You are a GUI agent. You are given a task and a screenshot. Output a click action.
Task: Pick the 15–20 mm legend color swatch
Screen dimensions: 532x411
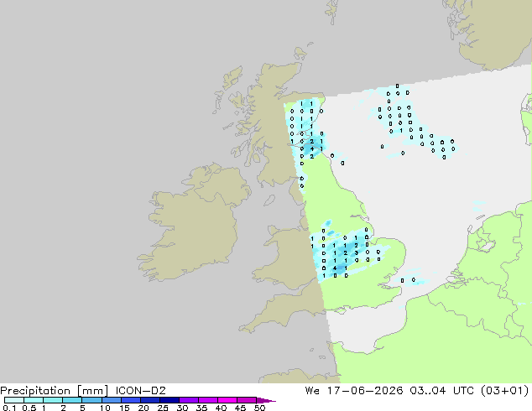(130, 400)
